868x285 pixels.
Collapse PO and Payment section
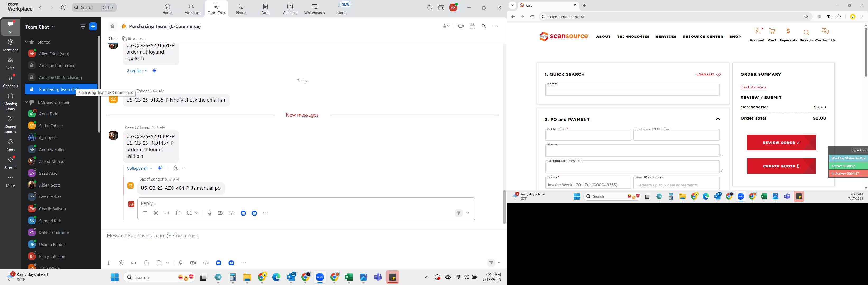click(718, 119)
